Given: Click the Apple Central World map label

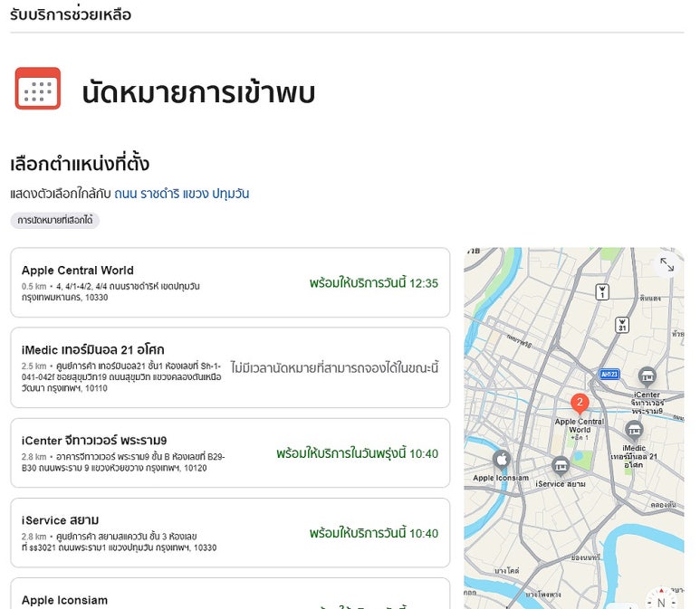Looking at the screenshot, I should pos(579,425).
